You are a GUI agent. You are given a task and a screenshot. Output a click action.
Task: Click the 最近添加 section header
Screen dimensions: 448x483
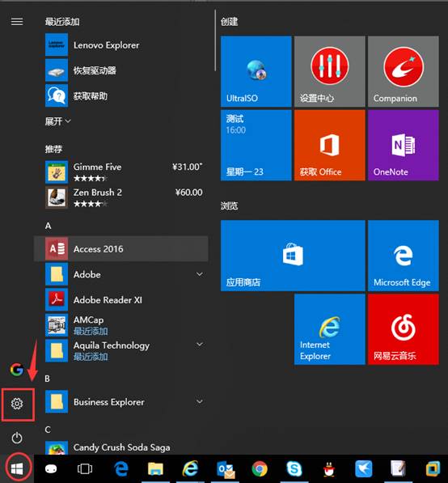62,22
